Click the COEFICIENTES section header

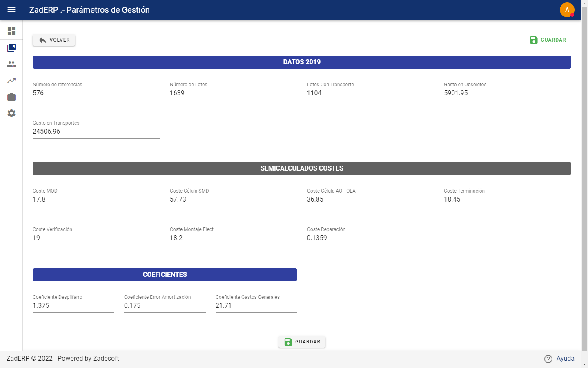165,275
